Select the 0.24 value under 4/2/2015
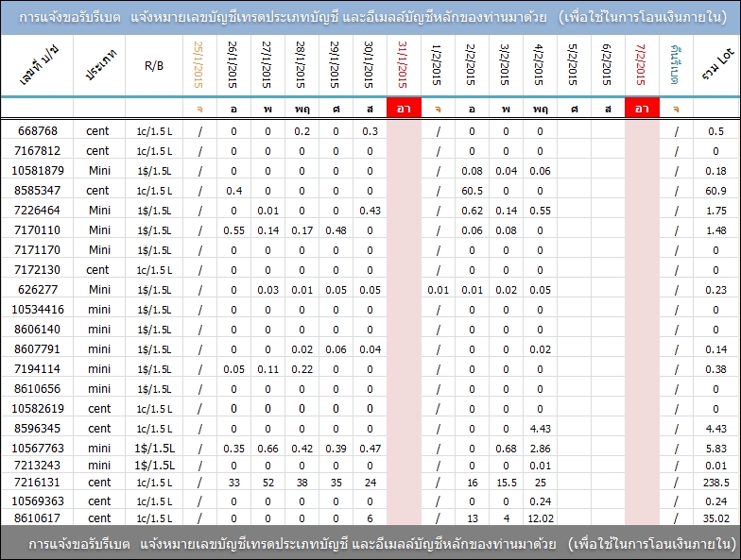Screen dimensions: 741x560 [x=541, y=501]
